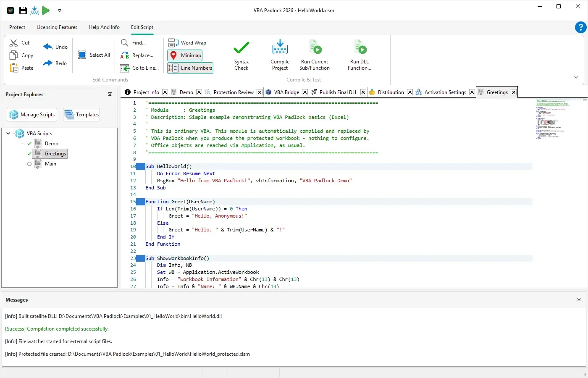Image resolution: width=588 pixels, height=378 pixels.
Task: Cut the selected text
Action: pos(20,43)
